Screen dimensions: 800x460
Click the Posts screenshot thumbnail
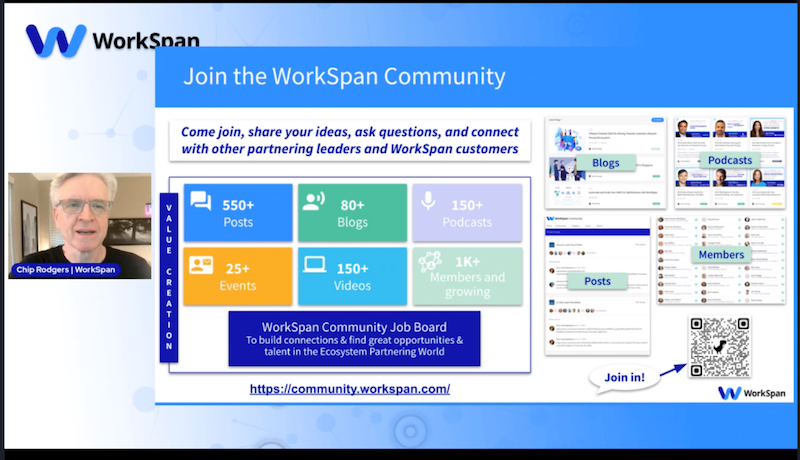point(597,285)
